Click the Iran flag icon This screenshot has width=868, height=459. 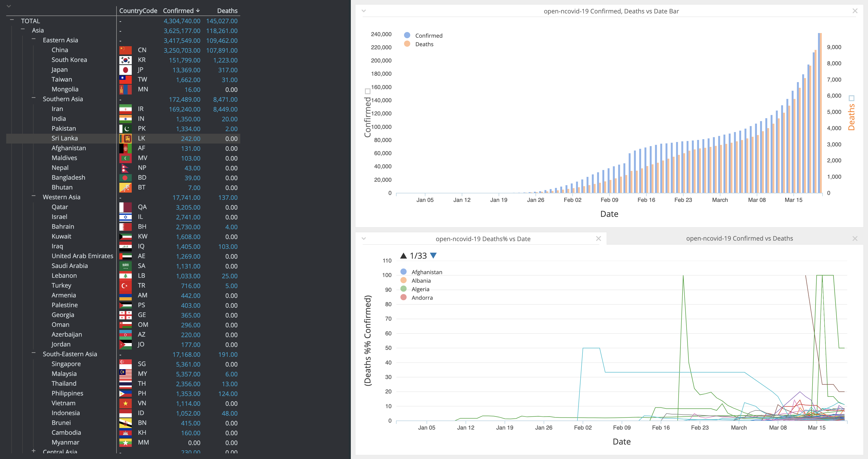pyautogui.click(x=125, y=109)
